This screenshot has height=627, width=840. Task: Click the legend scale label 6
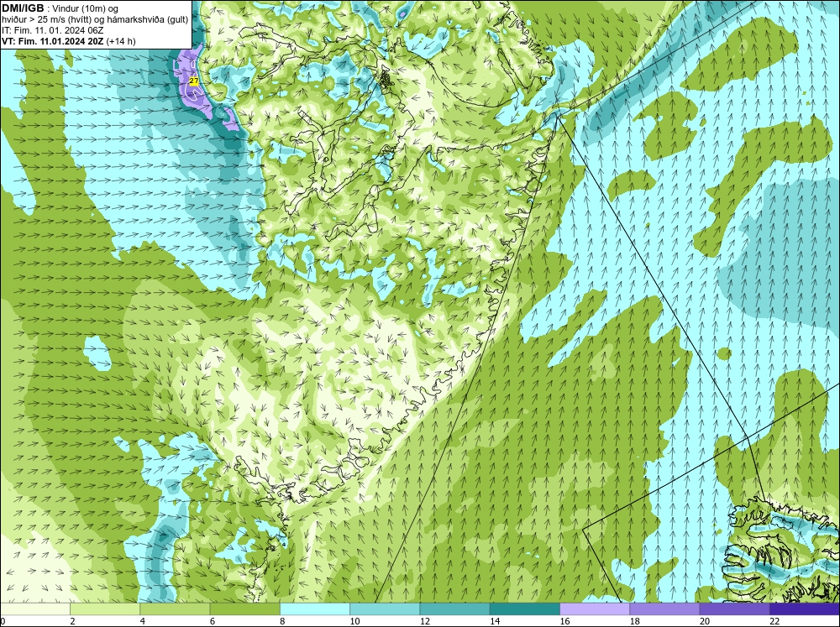pos(213,621)
